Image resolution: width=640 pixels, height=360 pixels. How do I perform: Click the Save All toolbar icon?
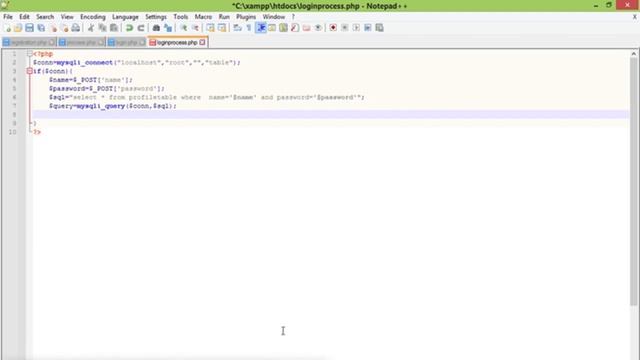[41, 28]
